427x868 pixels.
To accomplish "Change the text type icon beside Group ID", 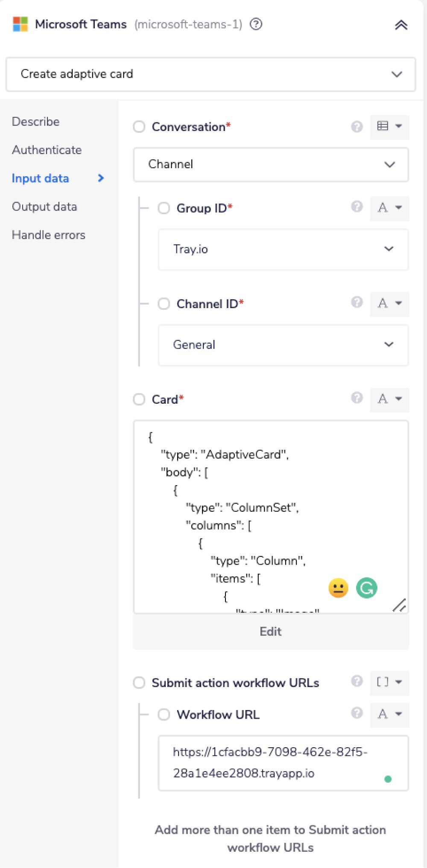I will coord(389,208).
